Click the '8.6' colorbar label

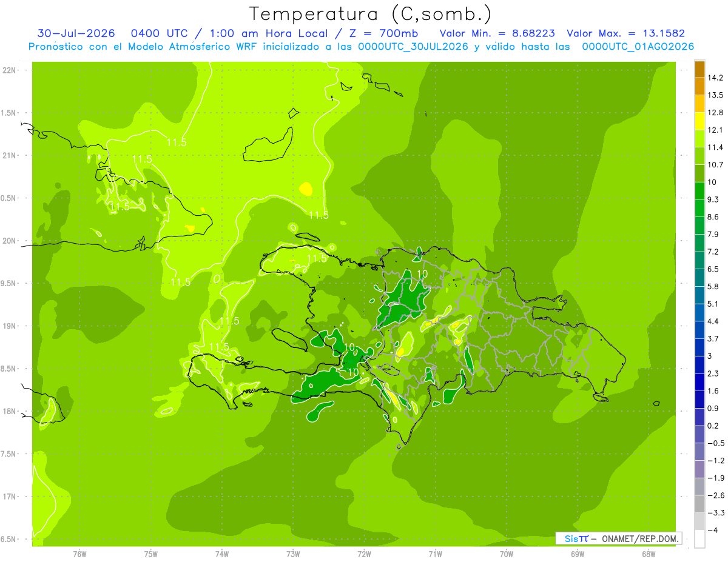[713, 217]
